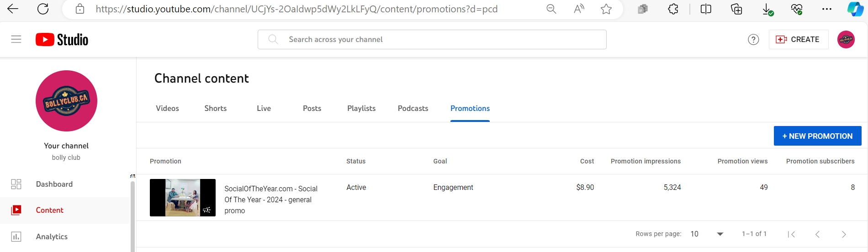Open the Help question mark icon
The height and width of the screenshot is (252, 868).
(x=753, y=40)
